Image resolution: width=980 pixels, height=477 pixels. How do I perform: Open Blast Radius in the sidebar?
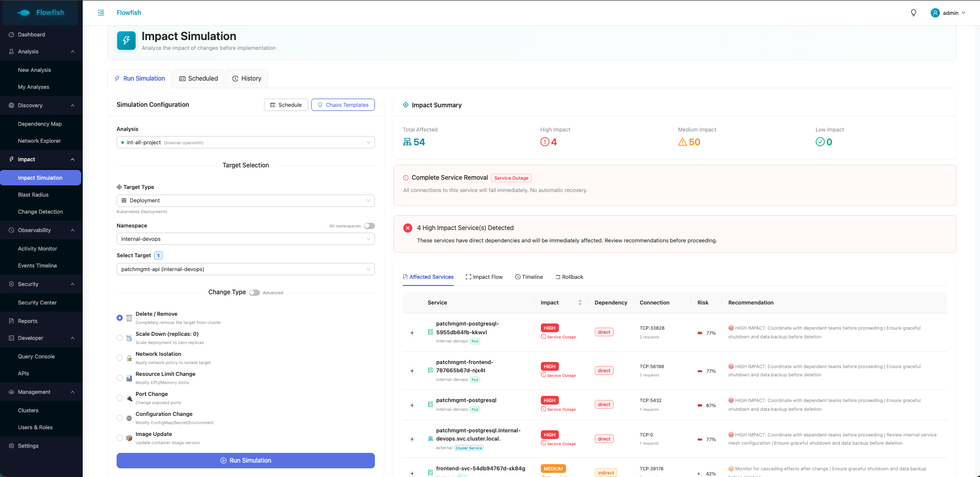pyautogui.click(x=33, y=195)
